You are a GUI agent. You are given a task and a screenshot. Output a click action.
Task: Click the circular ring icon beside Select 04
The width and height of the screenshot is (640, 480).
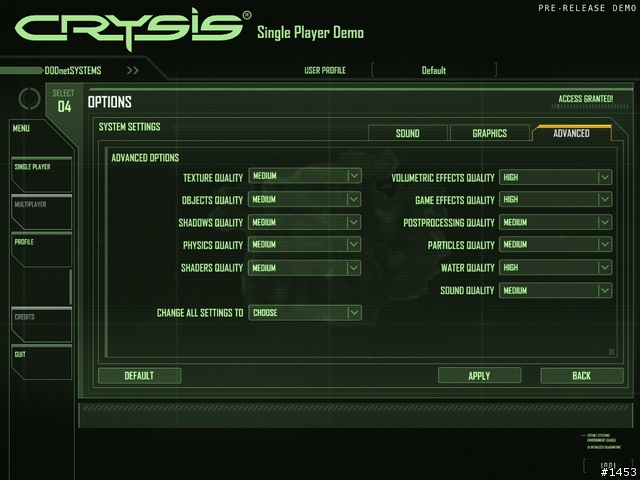tap(29, 98)
